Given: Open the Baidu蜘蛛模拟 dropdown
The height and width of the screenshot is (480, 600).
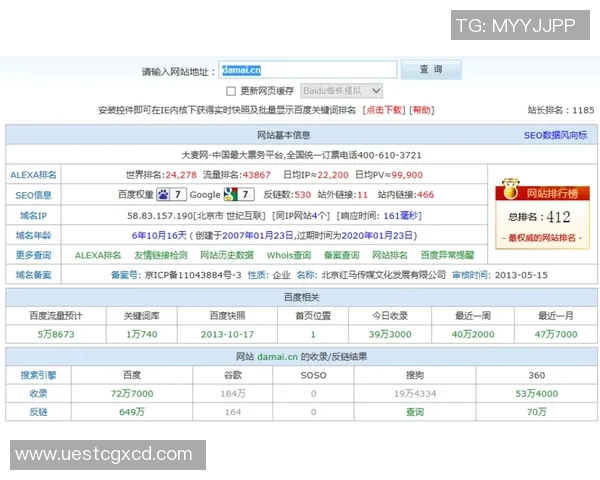Looking at the screenshot, I should click(x=341, y=91).
